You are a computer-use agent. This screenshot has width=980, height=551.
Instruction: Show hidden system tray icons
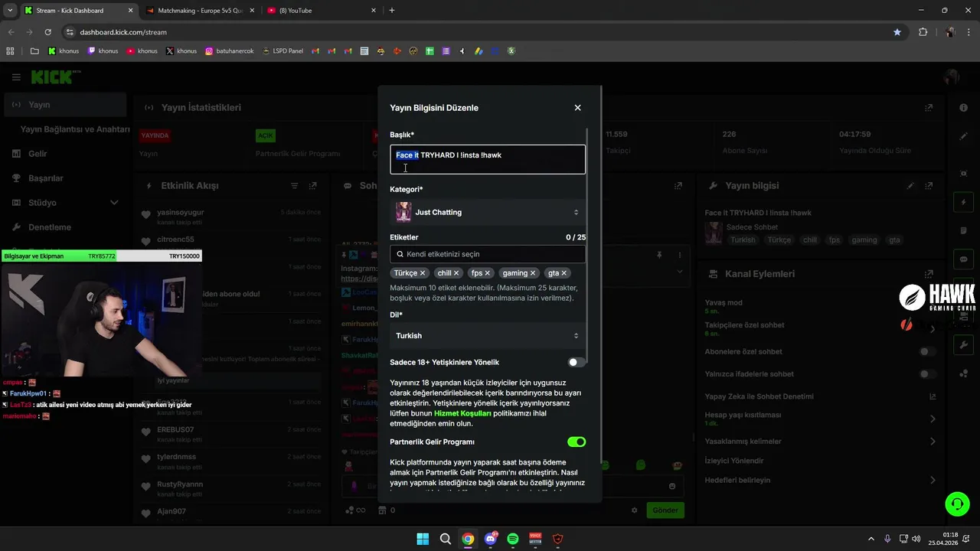pyautogui.click(x=871, y=539)
